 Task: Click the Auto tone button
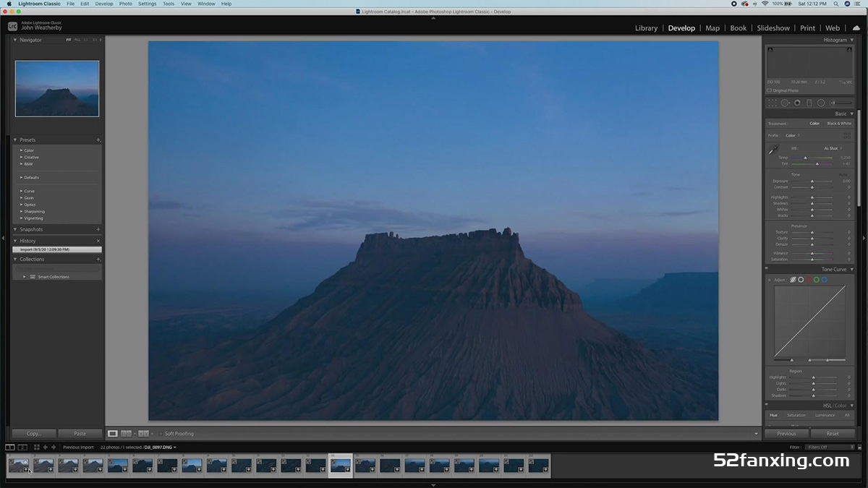(x=843, y=174)
